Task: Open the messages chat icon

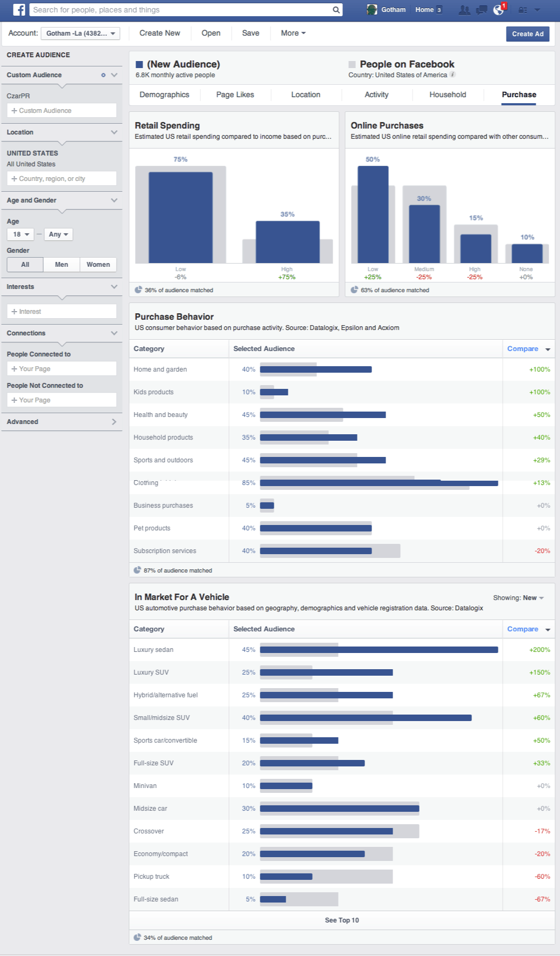Action: click(x=481, y=10)
